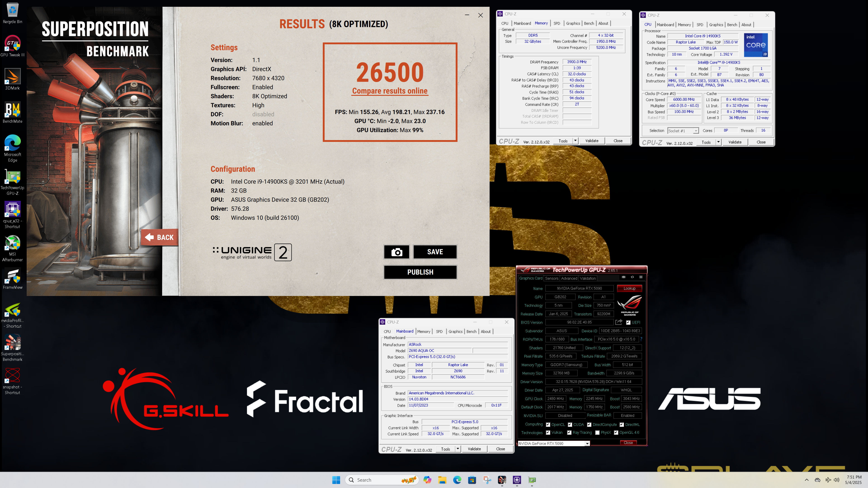Follow the Compare results online link
The height and width of the screenshot is (488, 868).
390,91
